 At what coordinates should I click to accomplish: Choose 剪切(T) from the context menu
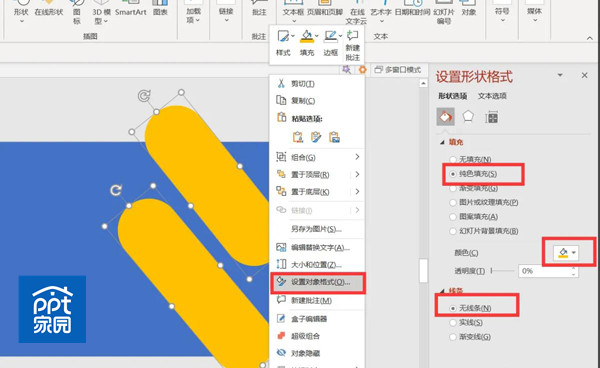pos(317,83)
